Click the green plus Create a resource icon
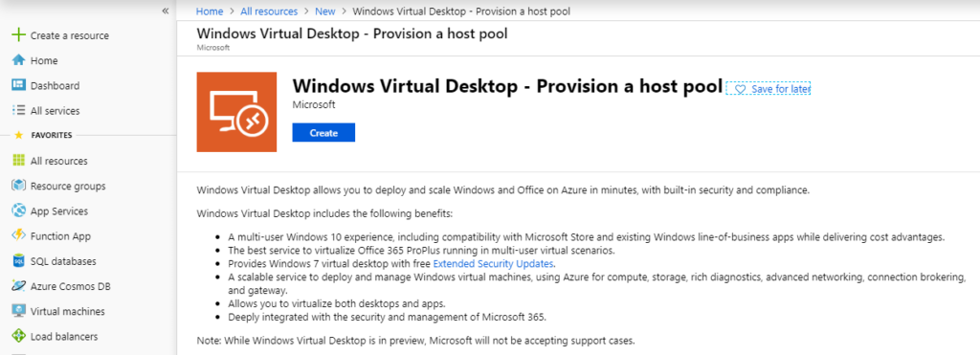The height and width of the screenshot is (355, 980). pyautogui.click(x=19, y=35)
